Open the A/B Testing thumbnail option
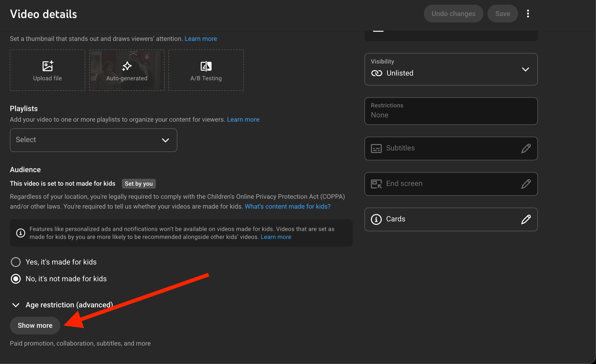 click(206, 70)
